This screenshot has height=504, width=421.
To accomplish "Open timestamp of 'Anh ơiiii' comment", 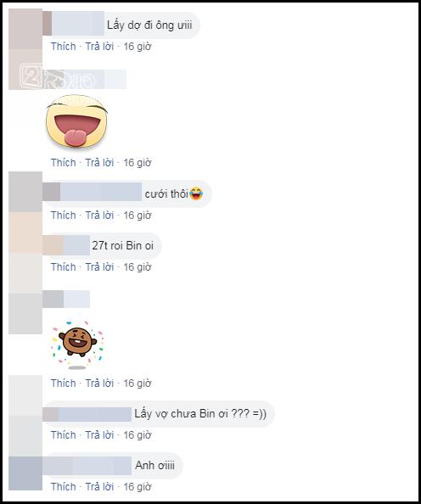I will (138, 487).
